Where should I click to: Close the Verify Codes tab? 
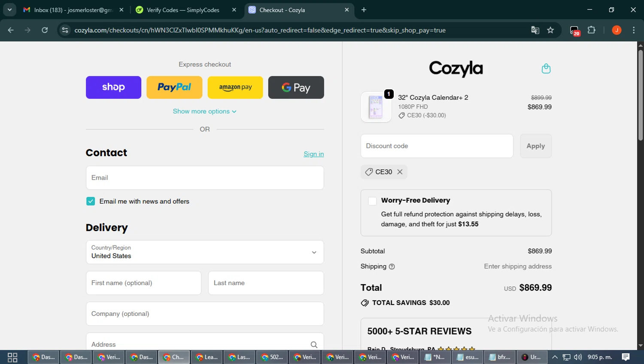click(x=234, y=10)
